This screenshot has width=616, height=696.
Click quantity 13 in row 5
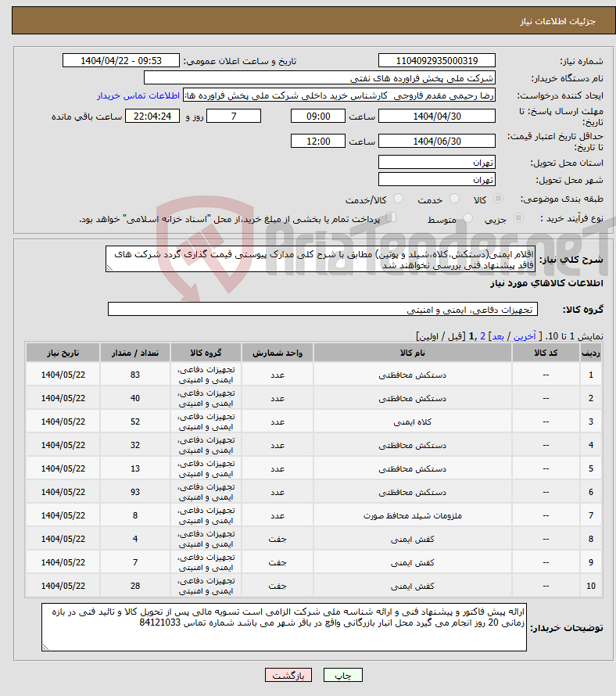[x=135, y=468]
